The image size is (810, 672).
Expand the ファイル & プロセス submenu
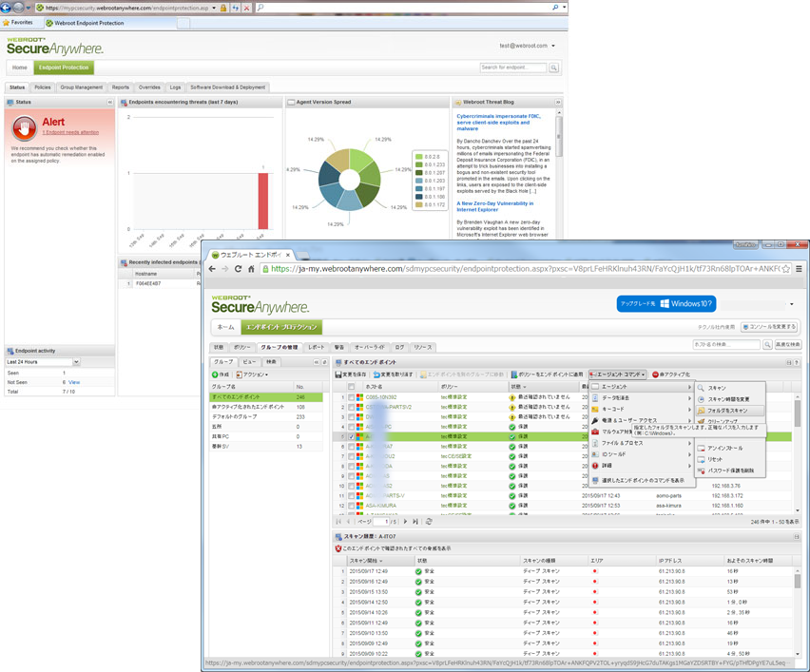(x=642, y=443)
